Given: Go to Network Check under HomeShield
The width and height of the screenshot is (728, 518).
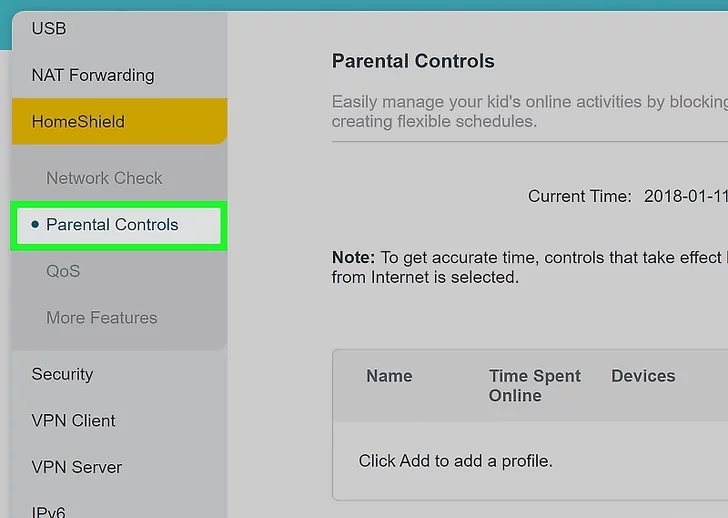Looking at the screenshot, I should coord(104,178).
